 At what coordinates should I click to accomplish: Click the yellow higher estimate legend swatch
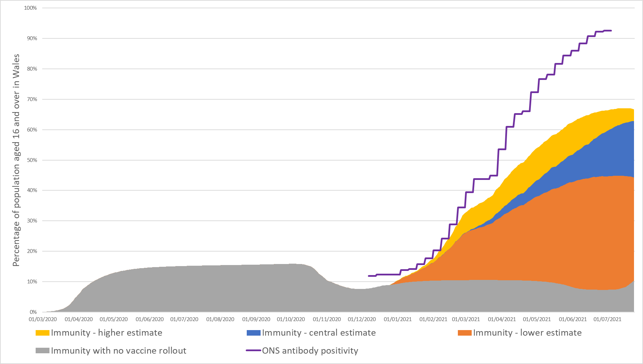42,333
